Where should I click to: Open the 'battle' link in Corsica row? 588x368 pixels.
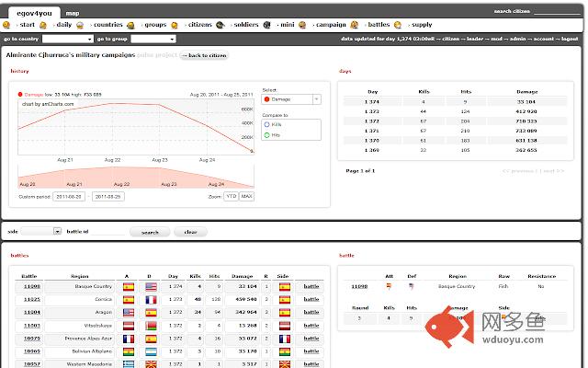click(x=311, y=299)
